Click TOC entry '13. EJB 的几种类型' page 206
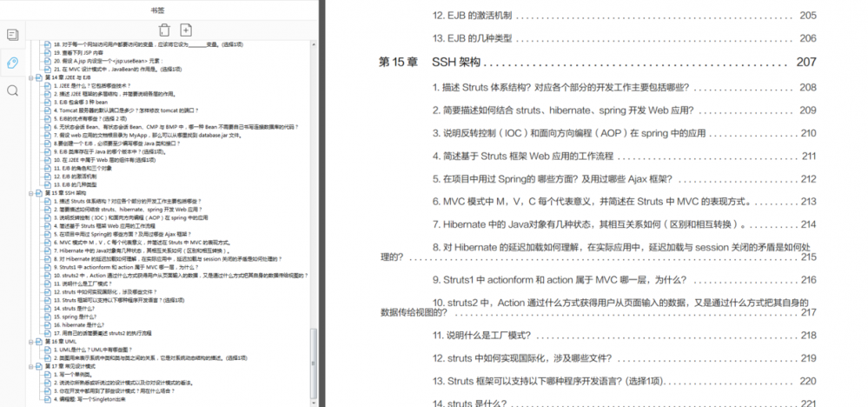Viewport: 868px width, 407px height. (625, 39)
